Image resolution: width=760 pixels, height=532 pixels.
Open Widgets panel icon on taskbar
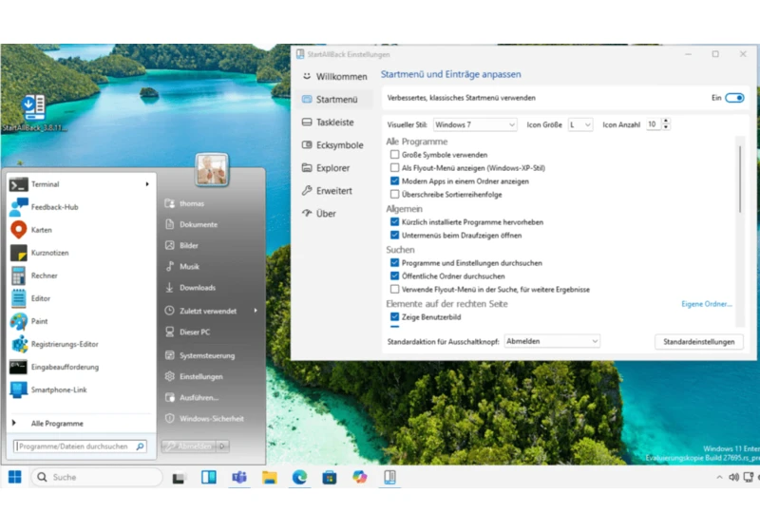pyautogui.click(x=209, y=477)
